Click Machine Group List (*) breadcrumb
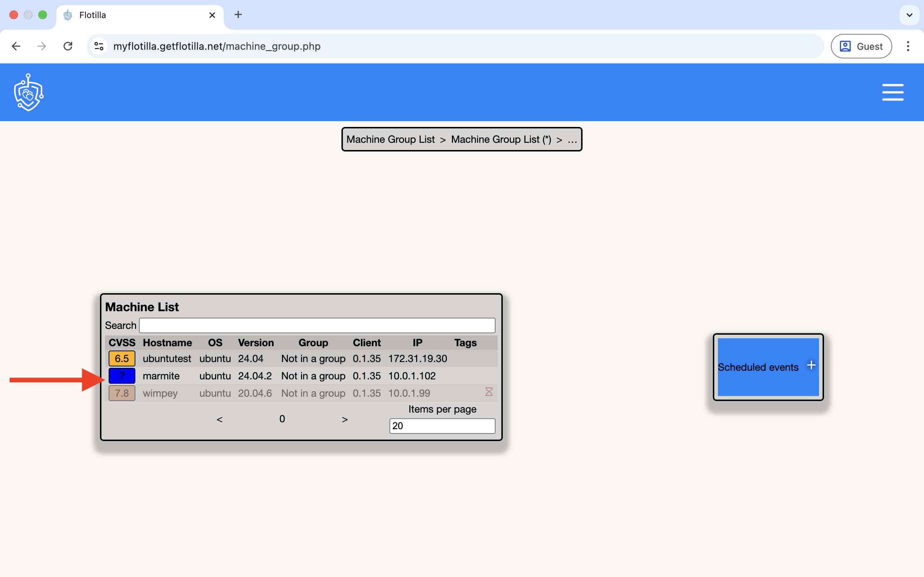 501,140
